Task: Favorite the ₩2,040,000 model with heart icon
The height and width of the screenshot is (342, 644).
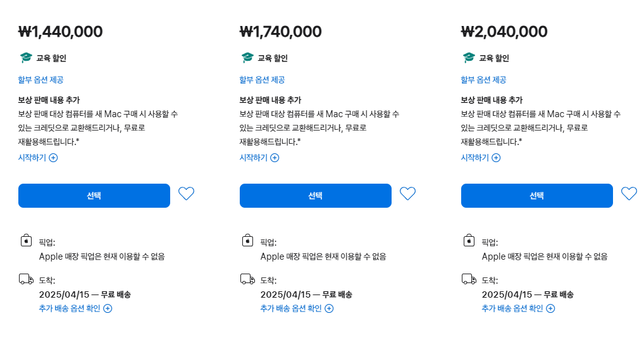Action: click(x=629, y=194)
